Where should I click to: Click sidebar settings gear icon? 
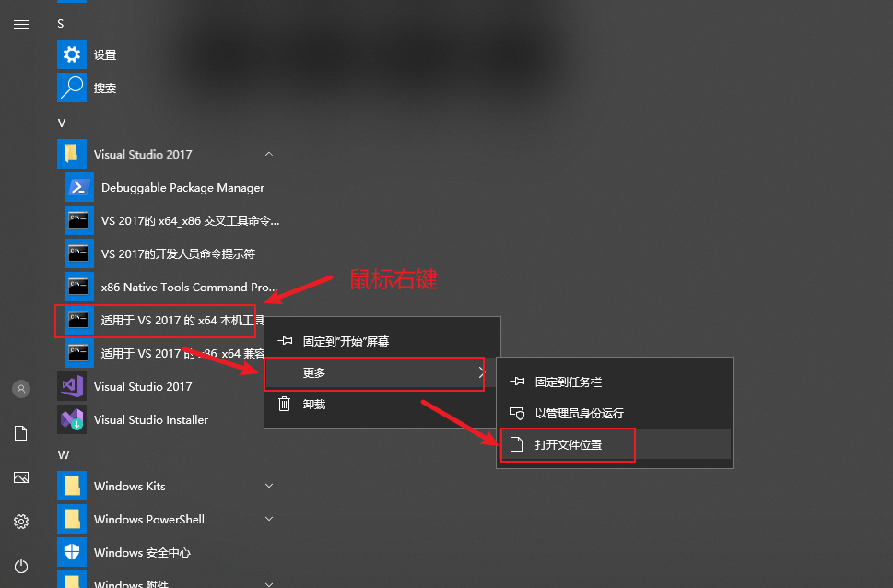[x=21, y=522]
